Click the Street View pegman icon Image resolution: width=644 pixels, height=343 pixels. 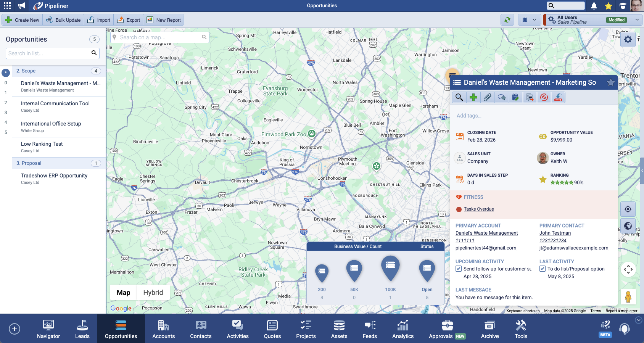pos(628,296)
